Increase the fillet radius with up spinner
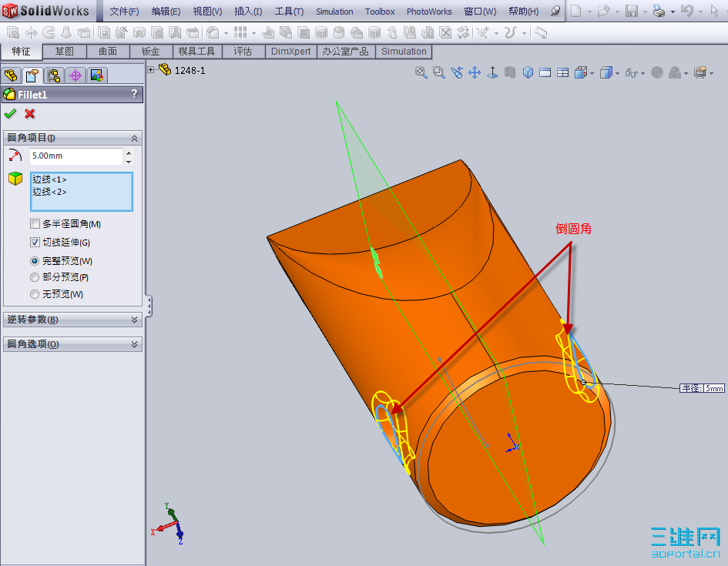728x566 pixels. (x=129, y=152)
